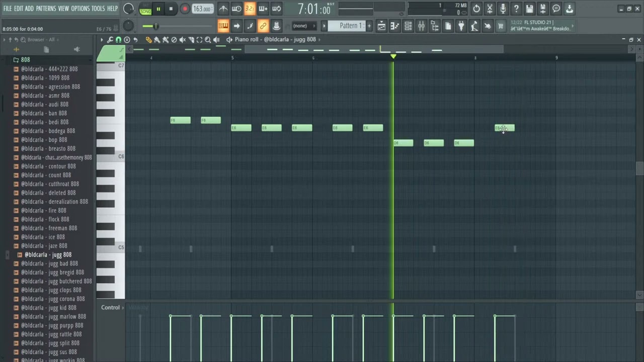Activate the Zoom tool in piano roll
Viewport: 644px width, 362px height.
point(207,40)
